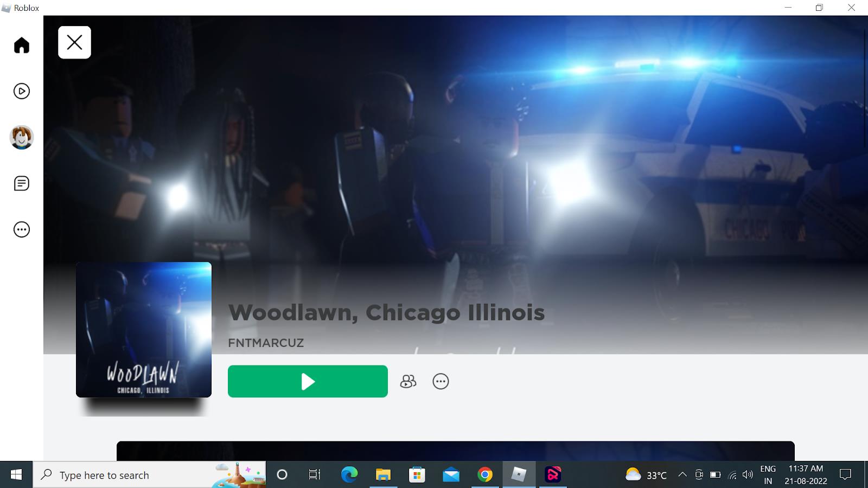Open the volume speaker tray icon
The width and height of the screenshot is (868, 488).
[x=748, y=475]
